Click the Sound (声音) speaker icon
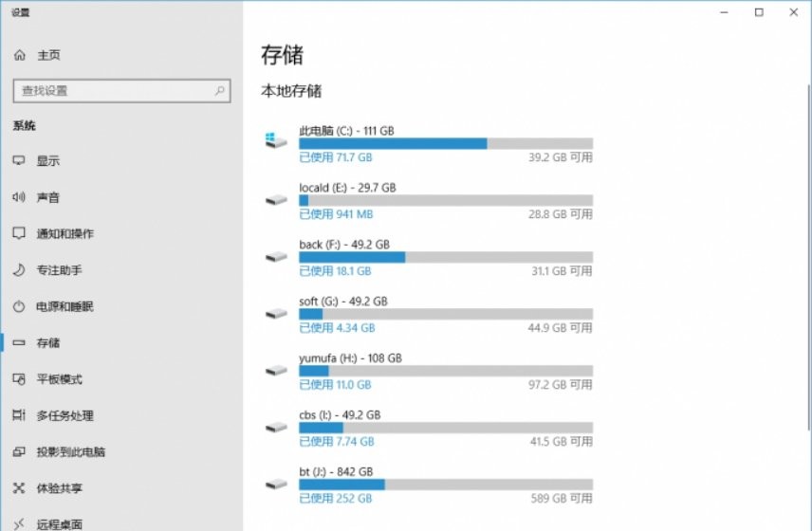 point(19,197)
